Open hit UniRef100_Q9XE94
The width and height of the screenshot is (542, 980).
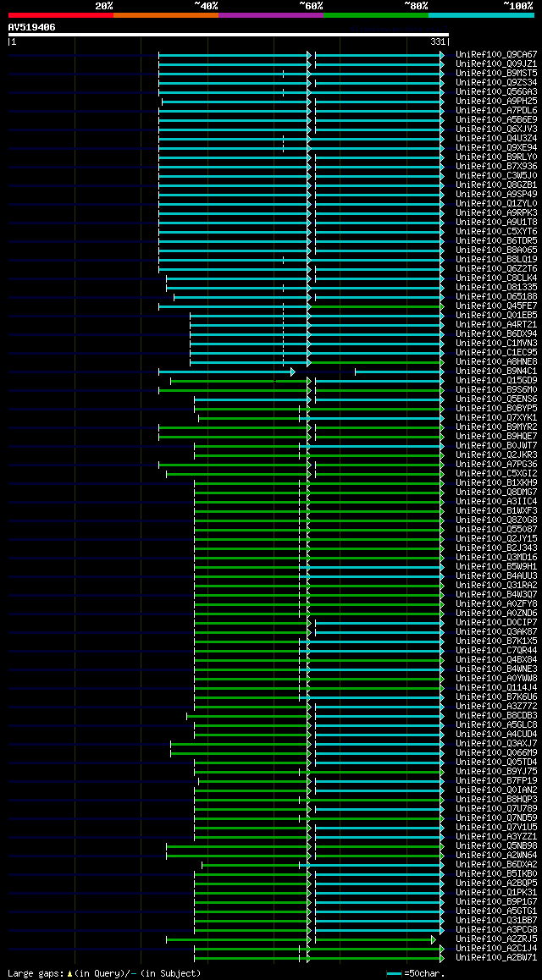tap(496, 148)
